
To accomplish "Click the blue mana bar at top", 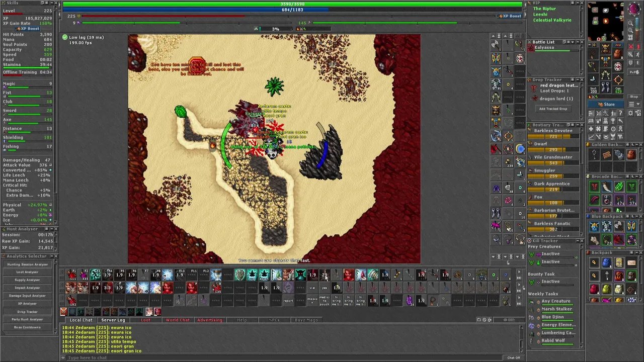I will pyautogui.click(x=292, y=10).
